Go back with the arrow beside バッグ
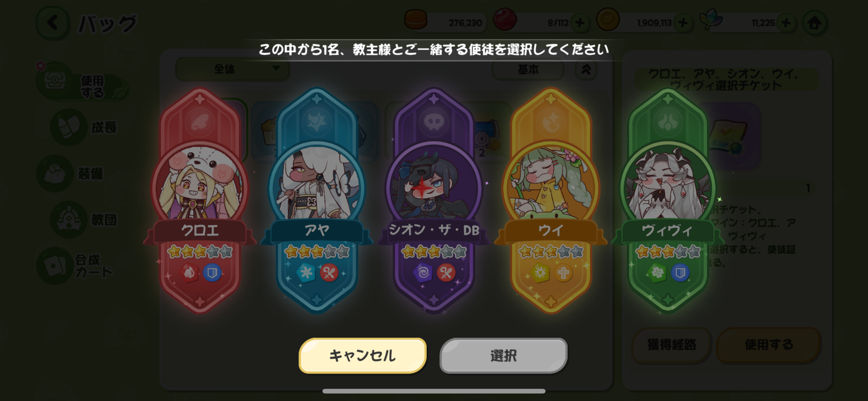868x401 pixels. coord(53,23)
